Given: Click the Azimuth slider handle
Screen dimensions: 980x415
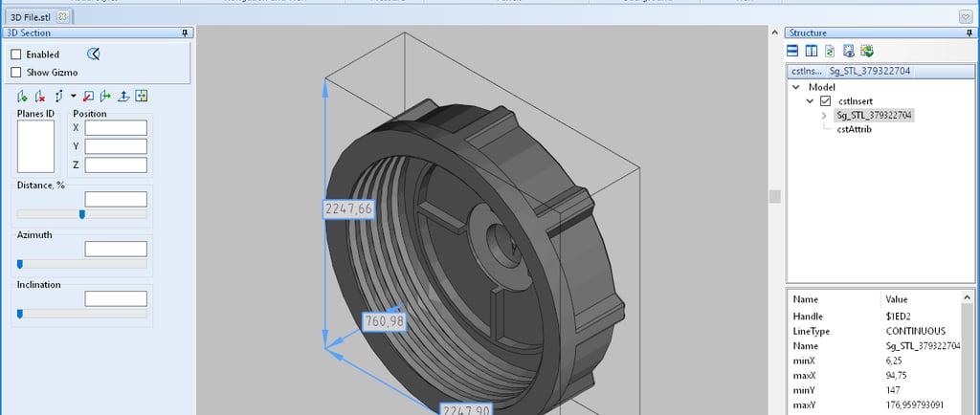Looking at the screenshot, I should pyautogui.click(x=20, y=264).
